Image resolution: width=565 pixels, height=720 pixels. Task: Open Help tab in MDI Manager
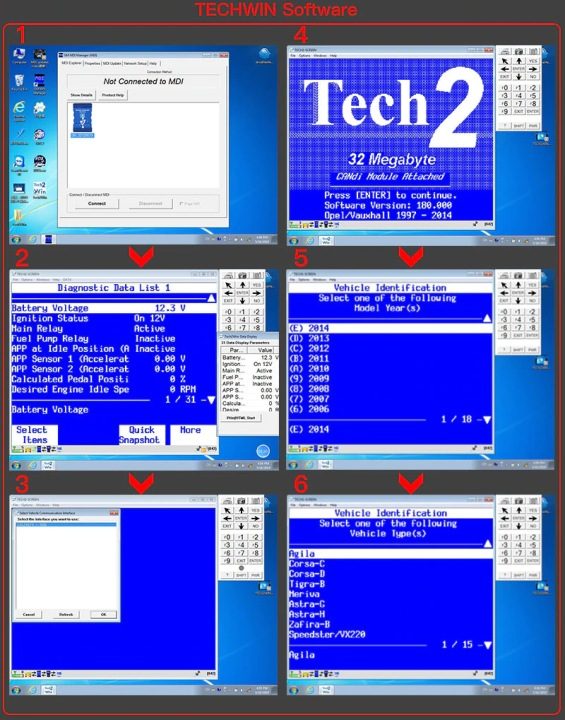[153, 63]
